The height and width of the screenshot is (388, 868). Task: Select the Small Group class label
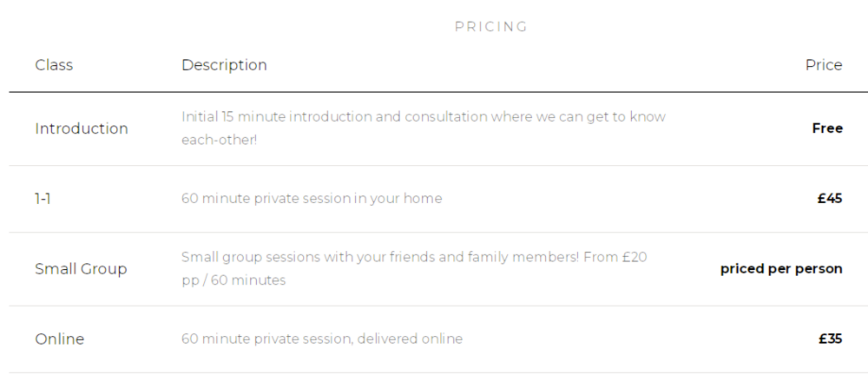click(81, 269)
